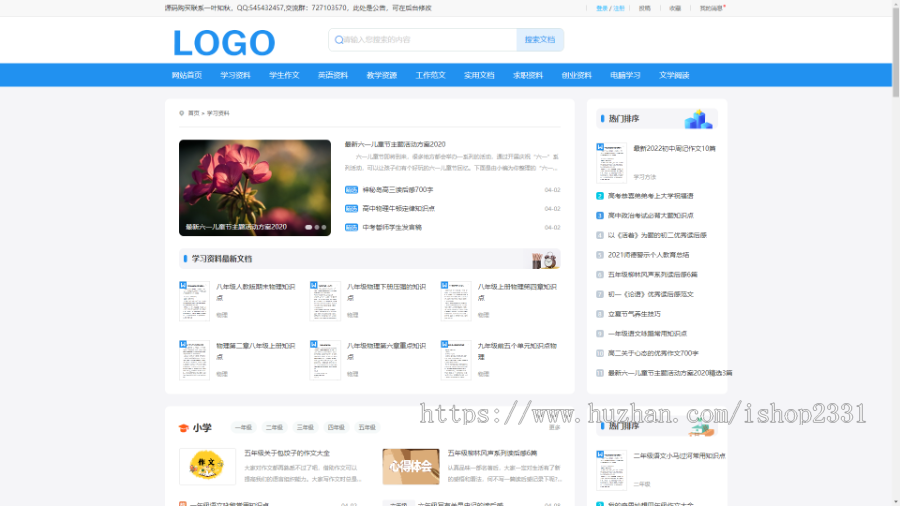Click the tag icon next to 神秘岛高三读后感700字
The height and width of the screenshot is (506, 900).
click(351, 189)
